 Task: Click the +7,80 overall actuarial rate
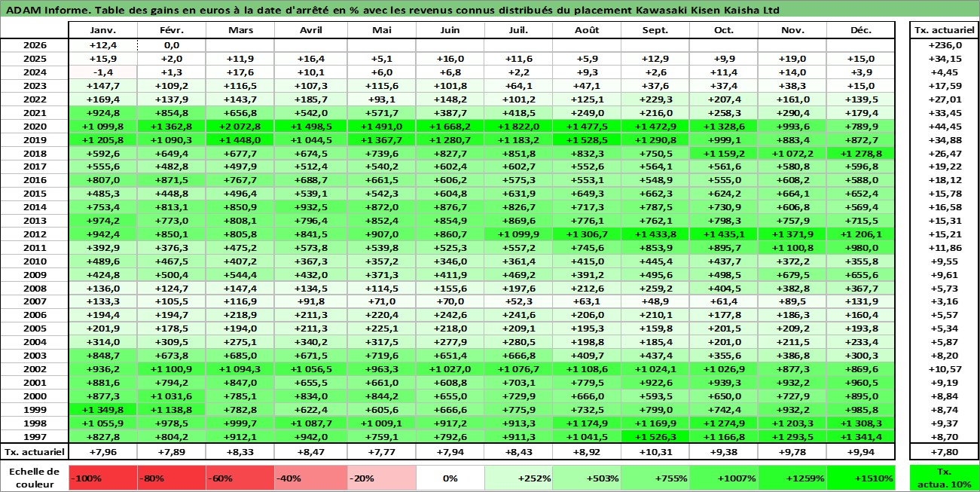[944, 453]
